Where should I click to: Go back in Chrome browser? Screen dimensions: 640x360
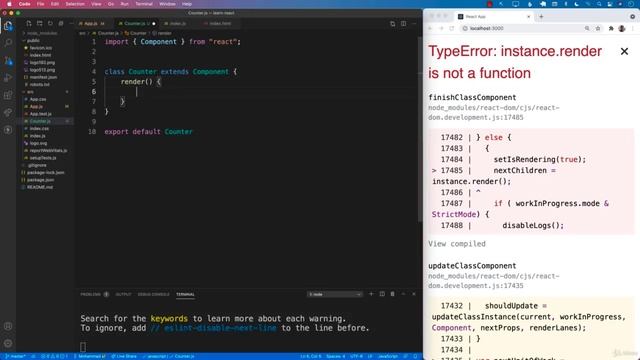click(430, 29)
